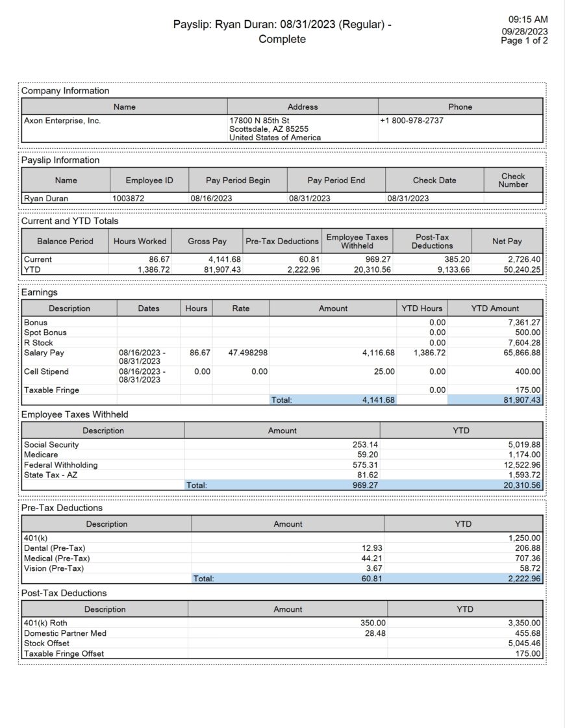Select Vision (Pre-Tax) amount 3.67
Viewport: 565px width, 728px height.
point(374,568)
